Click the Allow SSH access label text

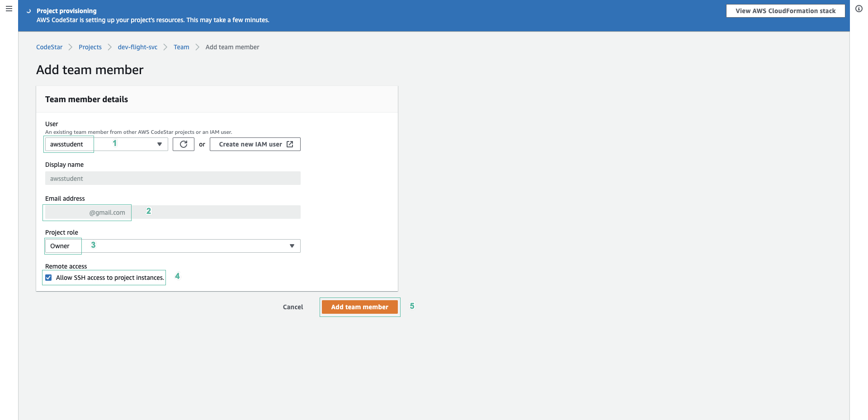(110, 278)
